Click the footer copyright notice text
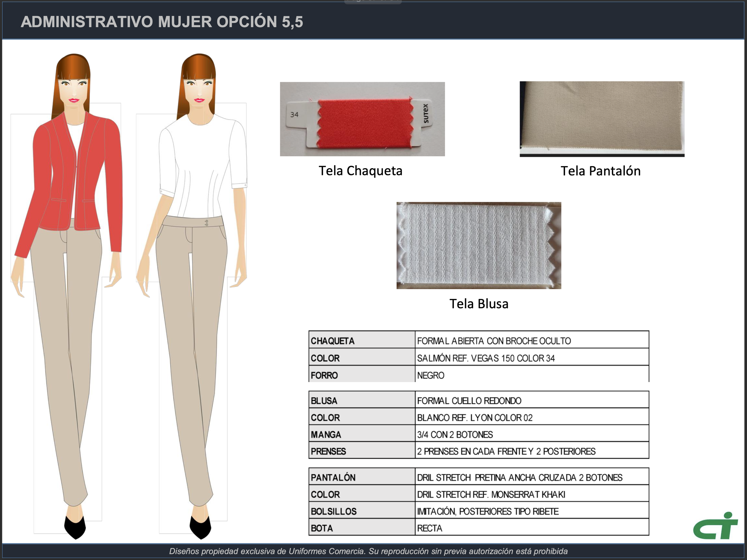 coord(368,551)
